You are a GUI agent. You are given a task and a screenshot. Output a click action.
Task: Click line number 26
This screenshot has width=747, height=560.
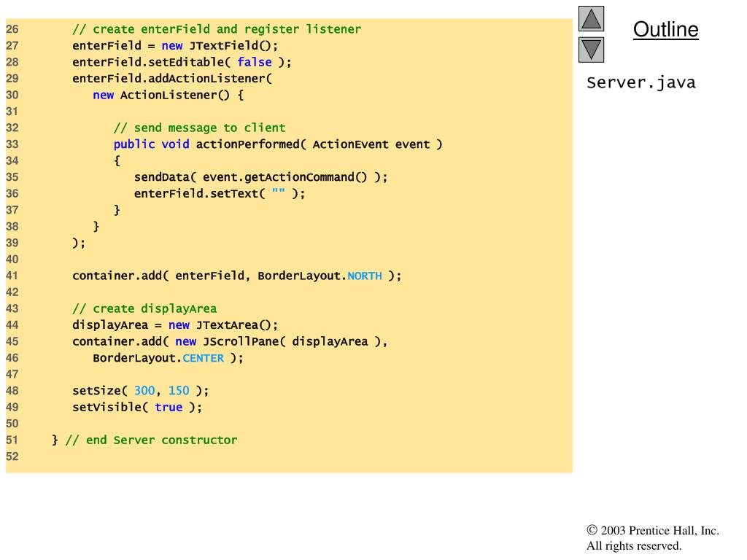click(x=12, y=30)
